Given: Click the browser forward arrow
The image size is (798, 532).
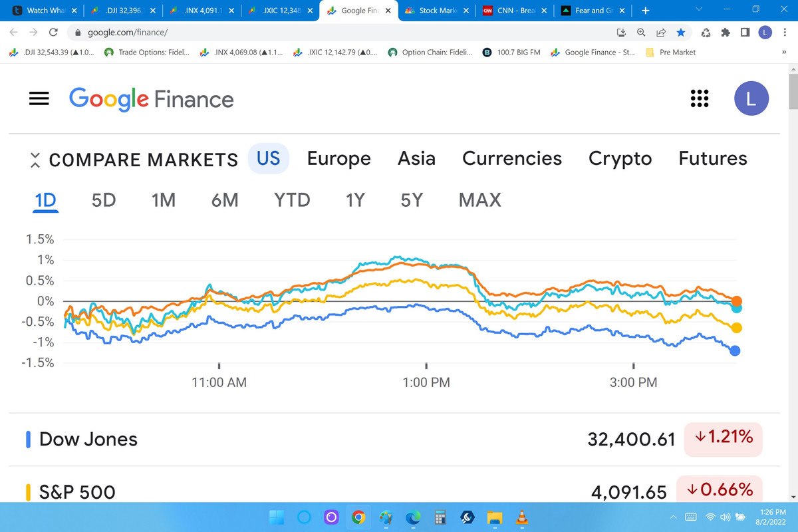Looking at the screenshot, I should point(33,32).
